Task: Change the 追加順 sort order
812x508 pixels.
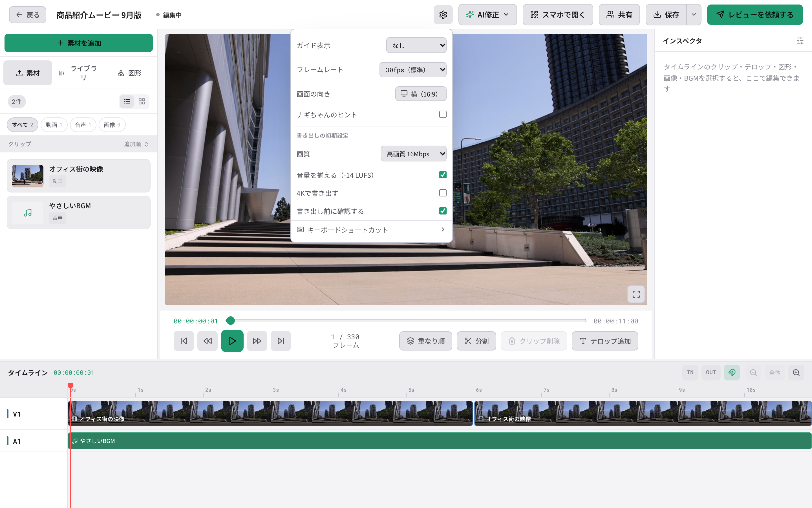Action: tap(136, 144)
